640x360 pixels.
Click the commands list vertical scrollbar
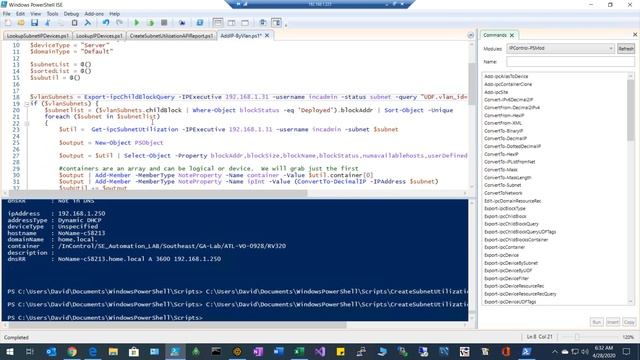631,110
